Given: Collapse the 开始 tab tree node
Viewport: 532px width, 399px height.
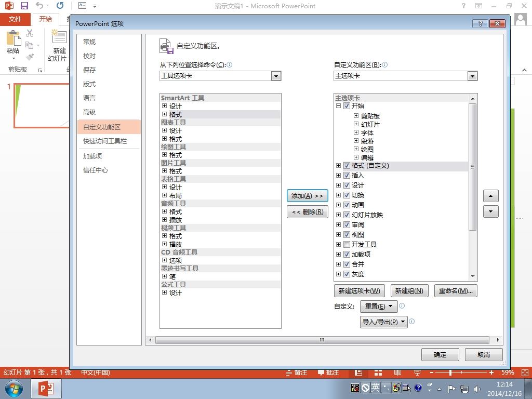Looking at the screenshot, I should 338,105.
